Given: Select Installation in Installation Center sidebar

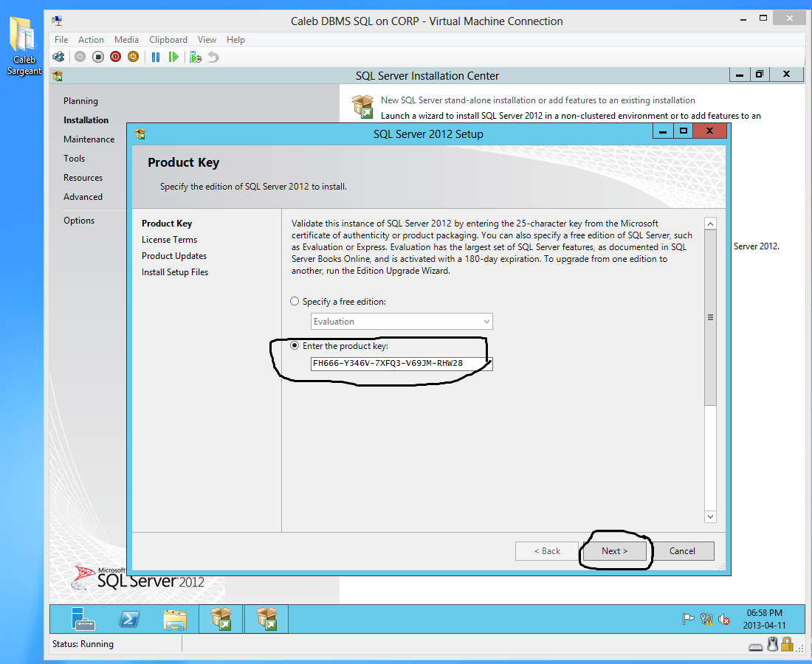Looking at the screenshot, I should point(86,120).
